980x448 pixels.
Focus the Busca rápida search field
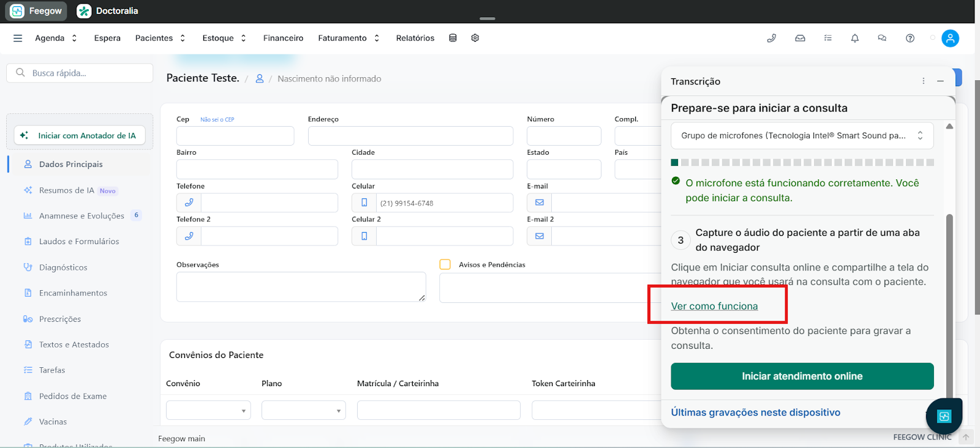80,73
